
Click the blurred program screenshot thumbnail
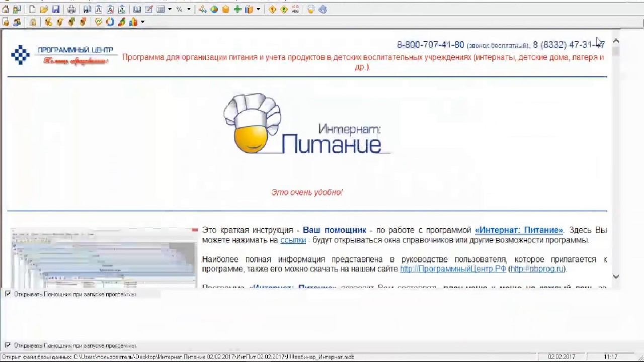click(x=104, y=258)
